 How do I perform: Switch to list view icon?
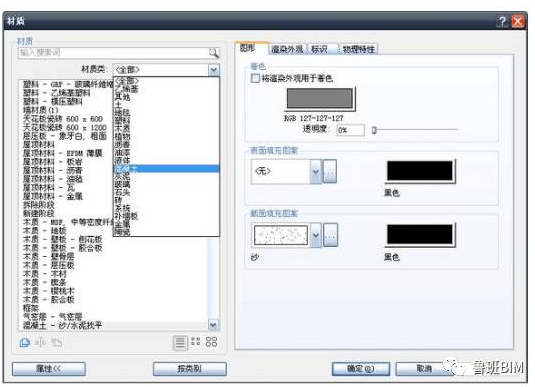pyautogui.click(x=180, y=343)
